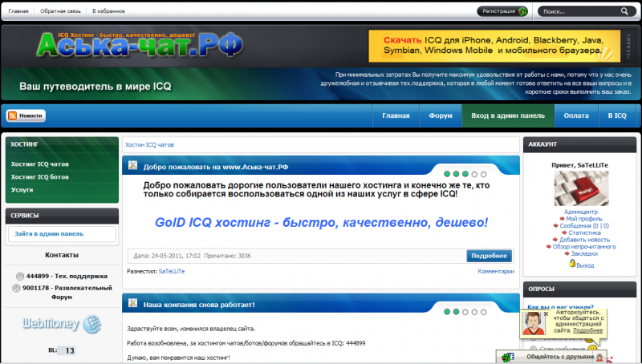642x364 pixels.
Task: Click the flower icon left of 'Общайтесь с друзьями'
Action: point(508,357)
